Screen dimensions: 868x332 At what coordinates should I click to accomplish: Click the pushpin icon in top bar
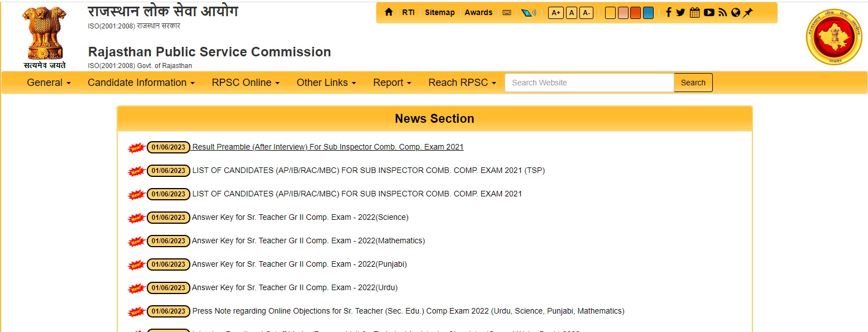click(747, 12)
